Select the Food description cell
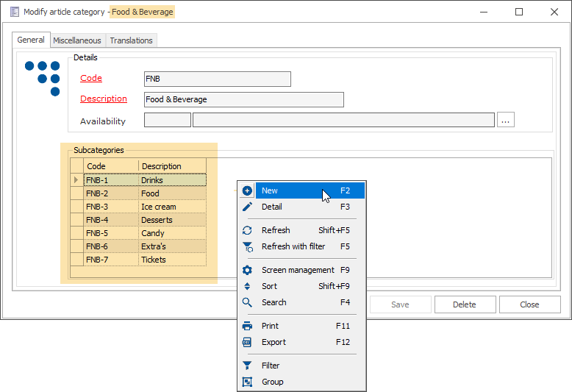This screenshot has height=392, width=572. pos(172,193)
